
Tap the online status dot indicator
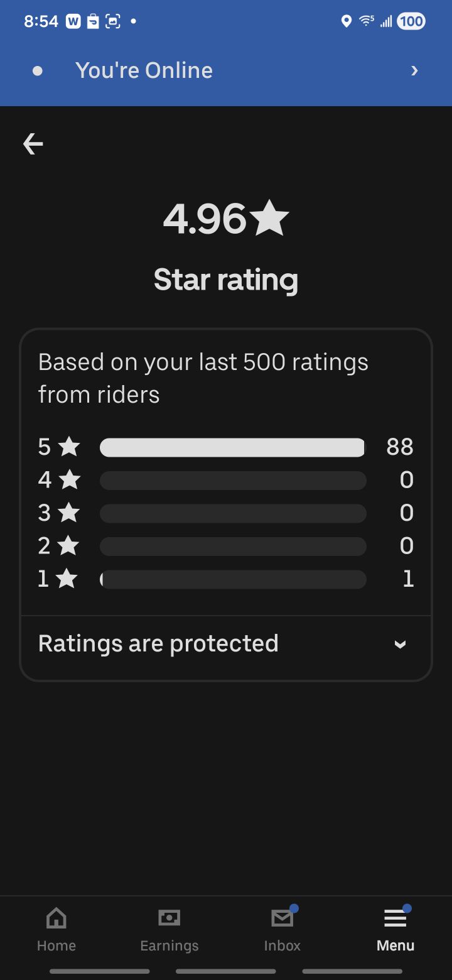38,71
